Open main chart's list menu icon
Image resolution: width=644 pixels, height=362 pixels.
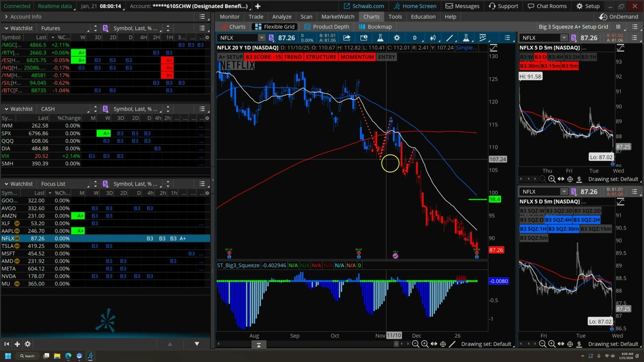(507, 38)
